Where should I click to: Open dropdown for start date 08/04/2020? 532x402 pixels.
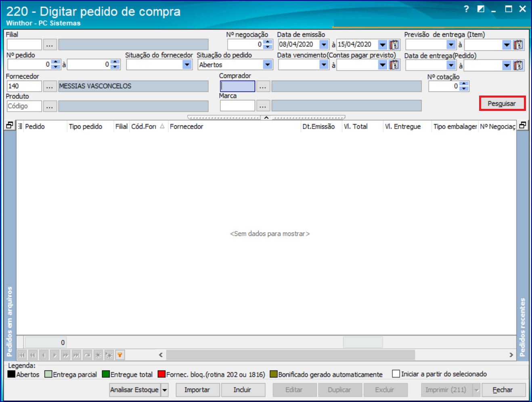pyautogui.click(x=324, y=45)
